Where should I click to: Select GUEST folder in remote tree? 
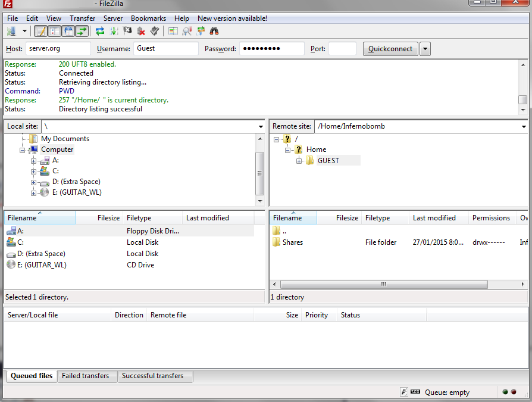click(x=328, y=161)
